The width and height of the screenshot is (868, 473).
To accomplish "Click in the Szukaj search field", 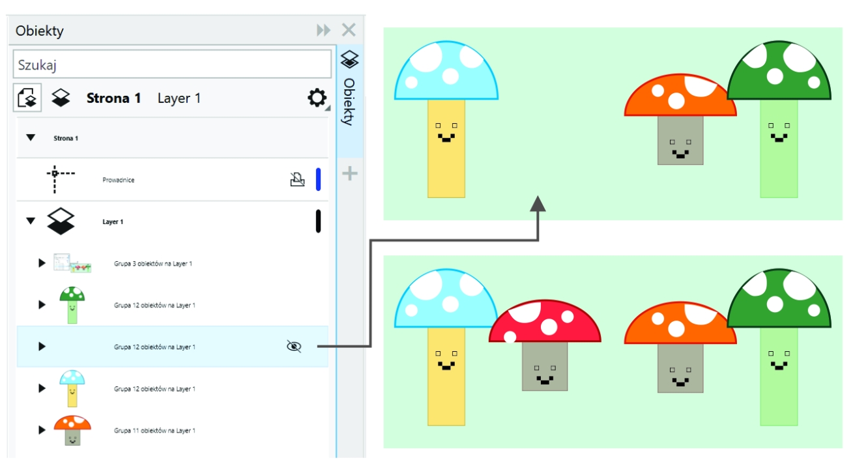I will click(x=172, y=64).
